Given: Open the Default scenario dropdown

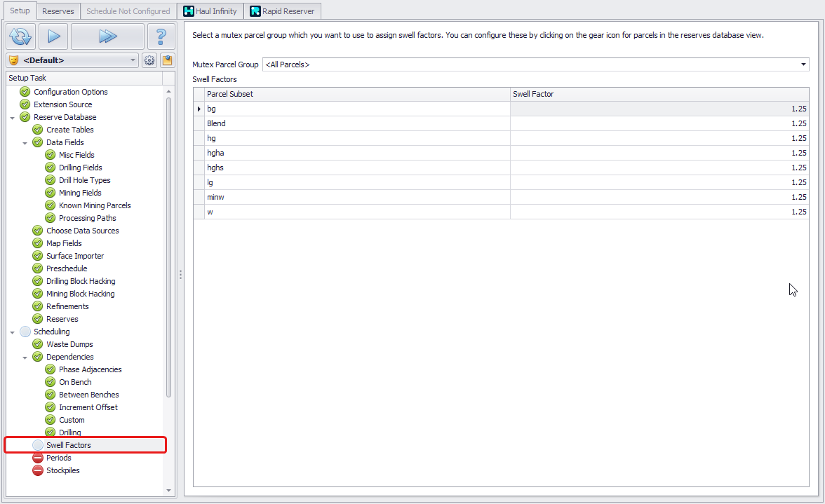Looking at the screenshot, I should [x=73, y=60].
